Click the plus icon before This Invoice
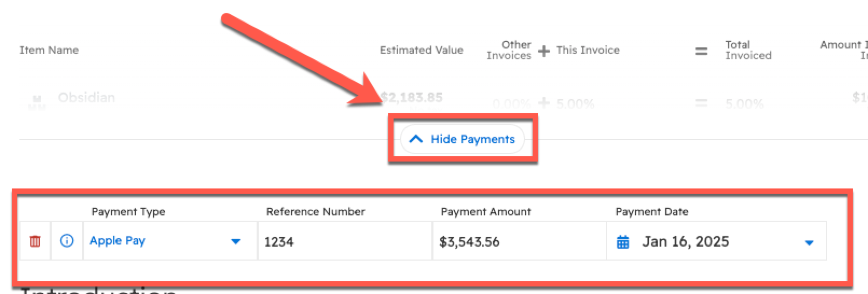Screen dimensions: 868x294 (544, 51)
